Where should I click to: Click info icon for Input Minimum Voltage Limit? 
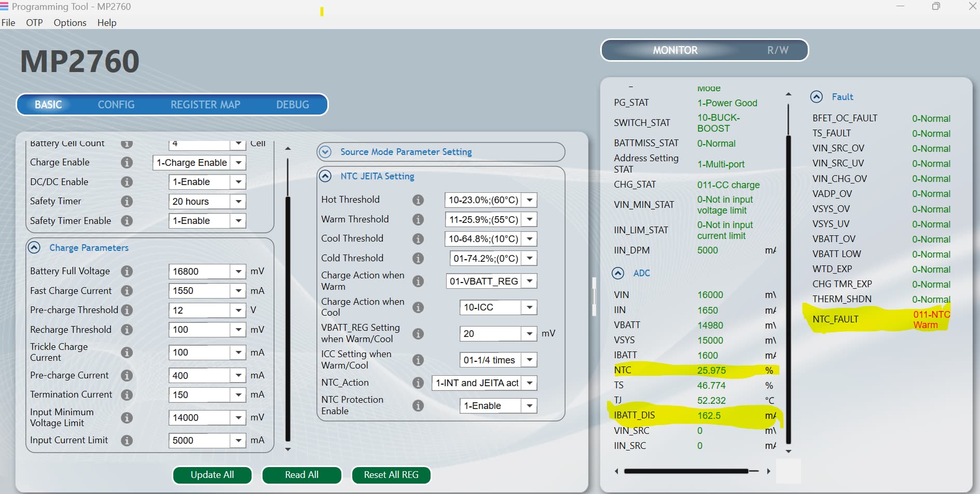[x=127, y=417]
